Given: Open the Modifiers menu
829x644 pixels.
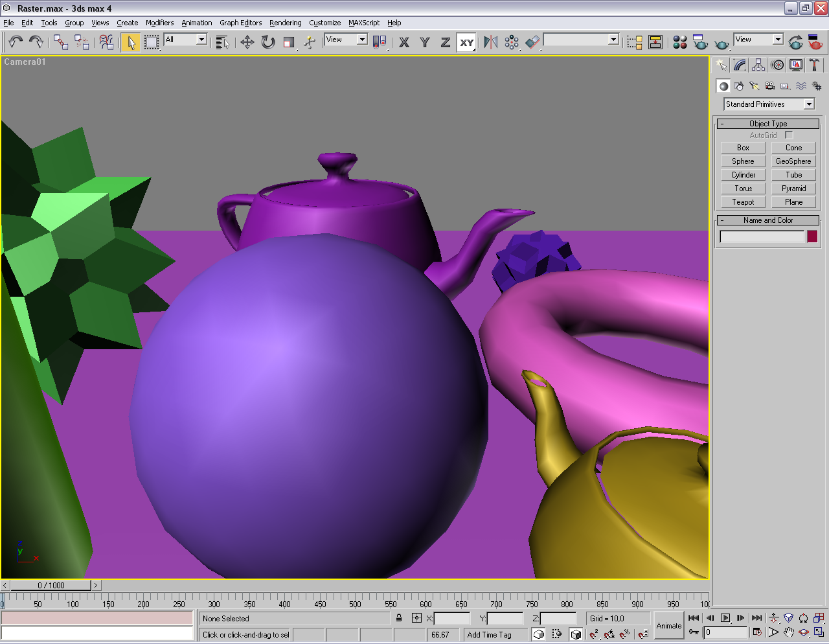Looking at the screenshot, I should click(159, 23).
